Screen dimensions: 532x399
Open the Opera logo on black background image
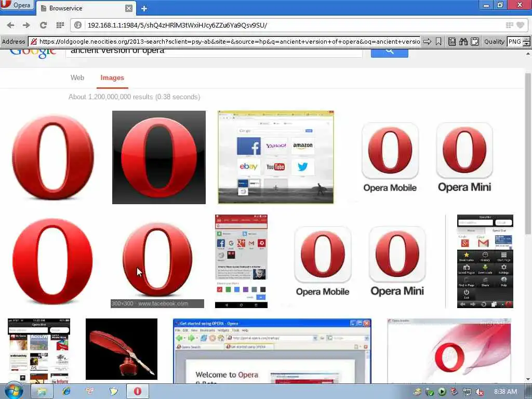[x=159, y=157]
